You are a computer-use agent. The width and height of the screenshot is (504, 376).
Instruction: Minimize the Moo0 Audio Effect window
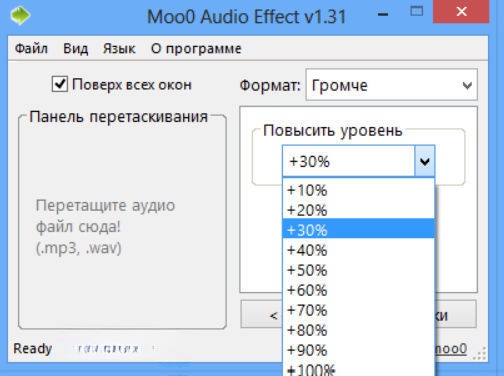point(383,15)
